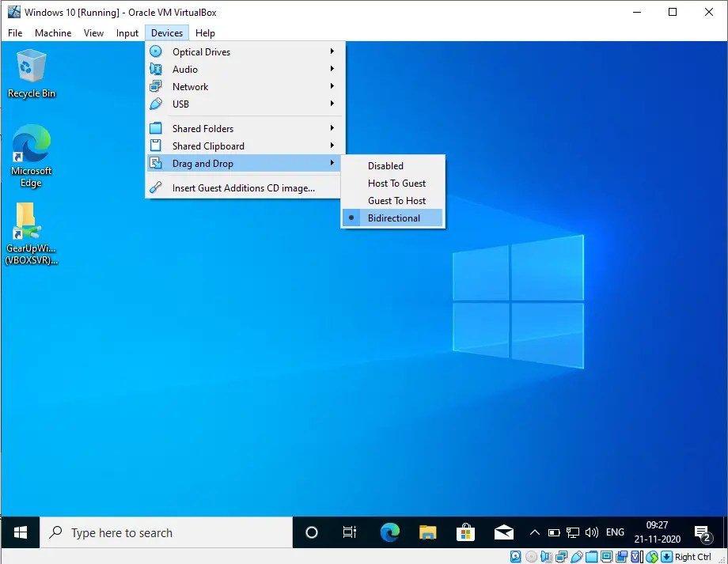Click Insert Guest Additions CD image
Image resolution: width=728 pixels, height=564 pixels.
point(245,188)
